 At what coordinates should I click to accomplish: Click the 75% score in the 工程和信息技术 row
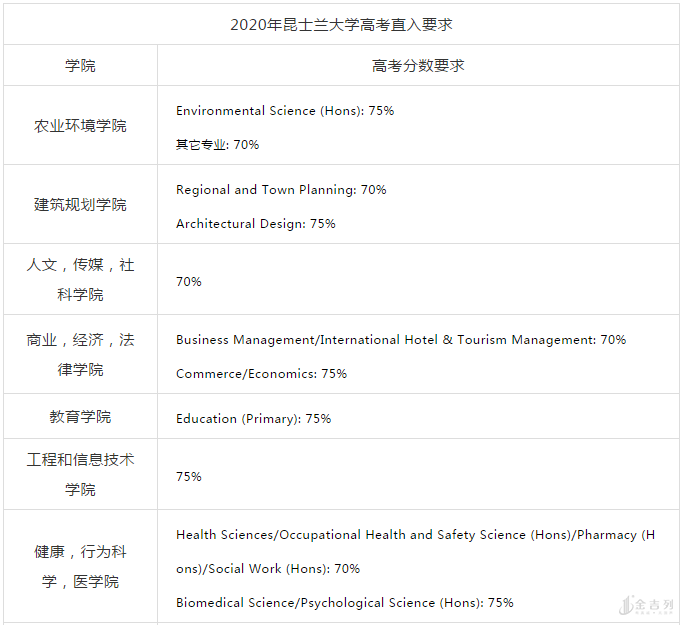click(x=189, y=477)
